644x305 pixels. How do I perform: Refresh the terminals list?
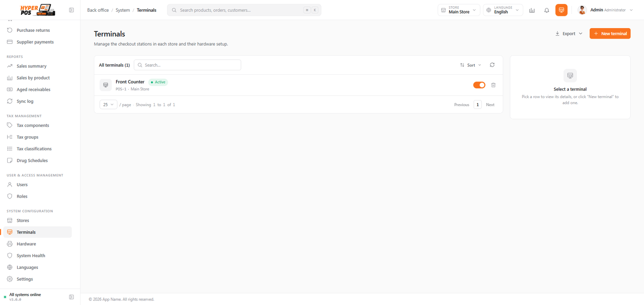(x=492, y=65)
